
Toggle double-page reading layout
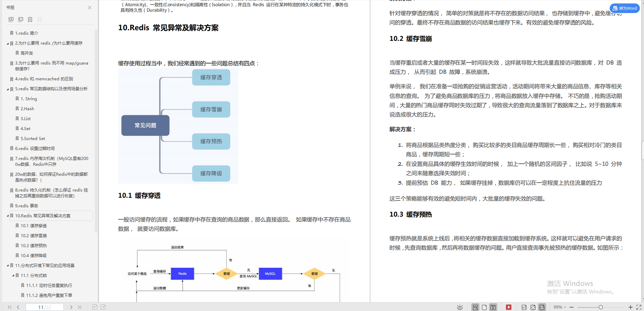tap(493, 307)
